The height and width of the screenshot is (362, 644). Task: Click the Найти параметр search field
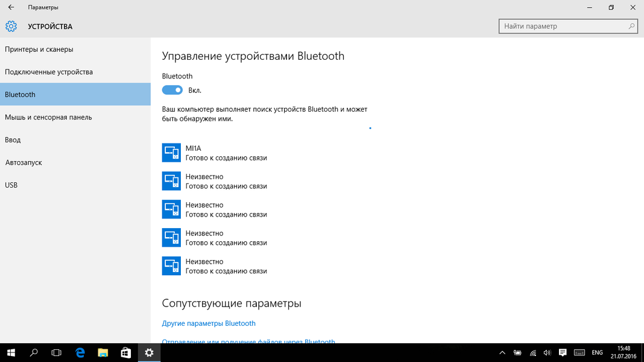[x=564, y=27]
